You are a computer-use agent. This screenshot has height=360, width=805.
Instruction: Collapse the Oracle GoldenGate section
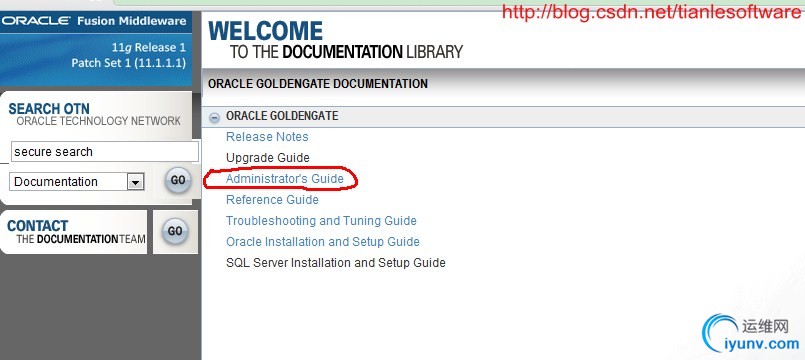coord(215,117)
